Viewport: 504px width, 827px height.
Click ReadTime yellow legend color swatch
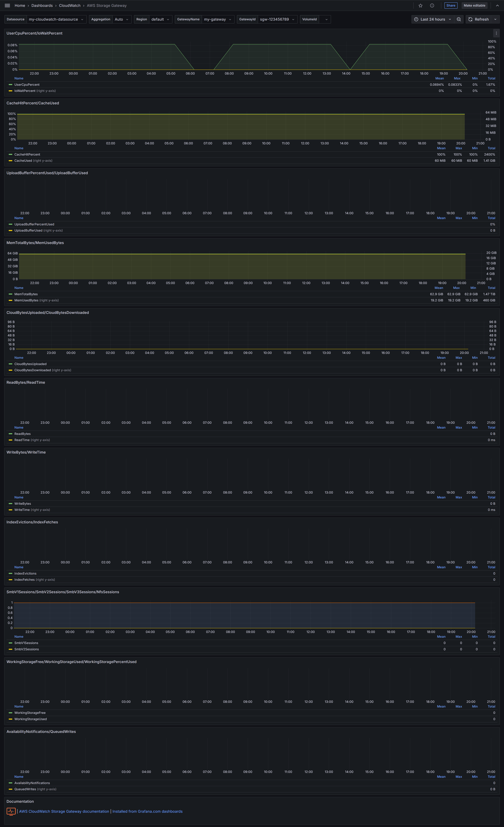pyautogui.click(x=10, y=440)
